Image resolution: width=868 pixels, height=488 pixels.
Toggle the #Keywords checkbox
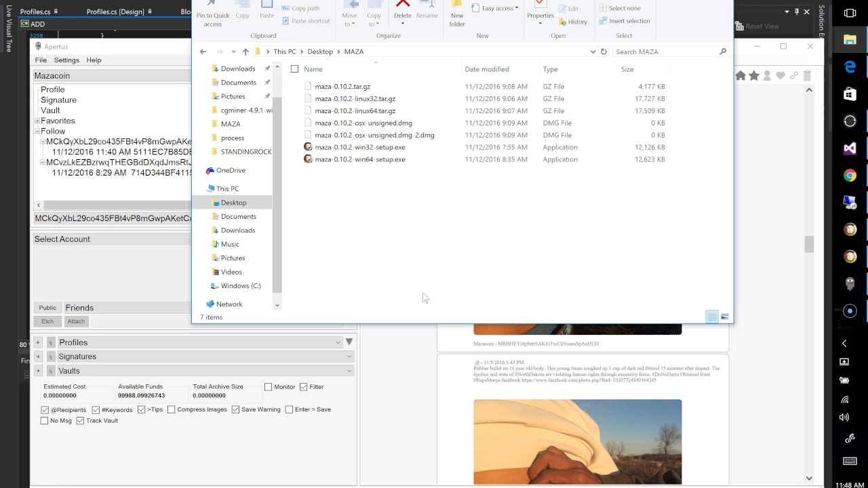click(x=96, y=410)
